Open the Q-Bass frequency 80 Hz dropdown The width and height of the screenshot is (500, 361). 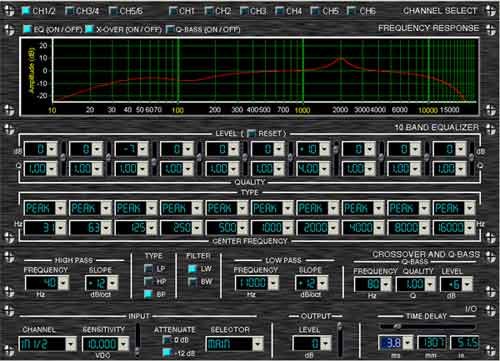pyautogui.click(x=386, y=284)
